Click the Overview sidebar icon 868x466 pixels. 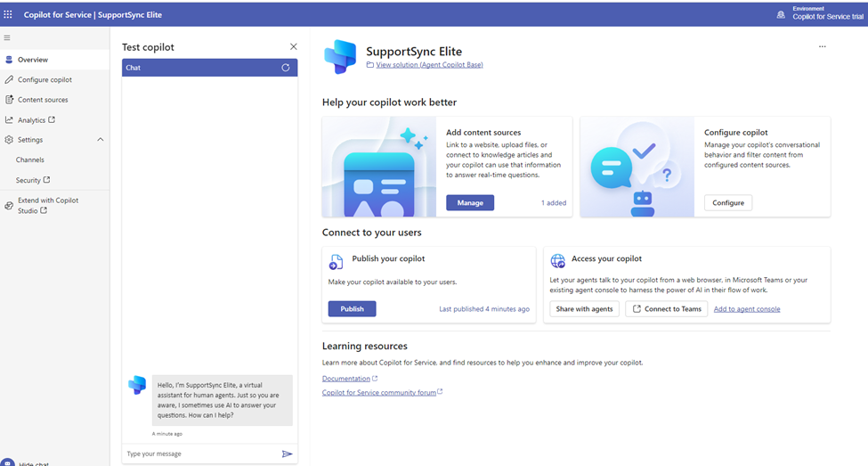click(x=9, y=60)
